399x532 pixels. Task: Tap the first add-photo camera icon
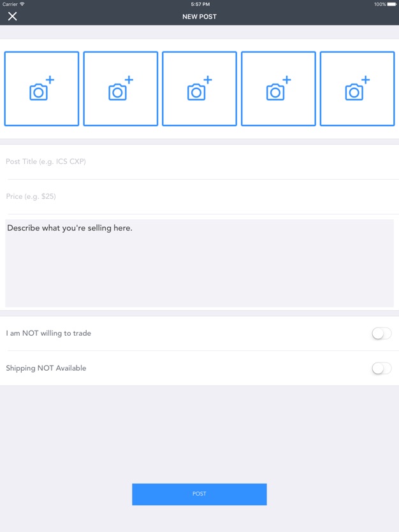pos(41,89)
